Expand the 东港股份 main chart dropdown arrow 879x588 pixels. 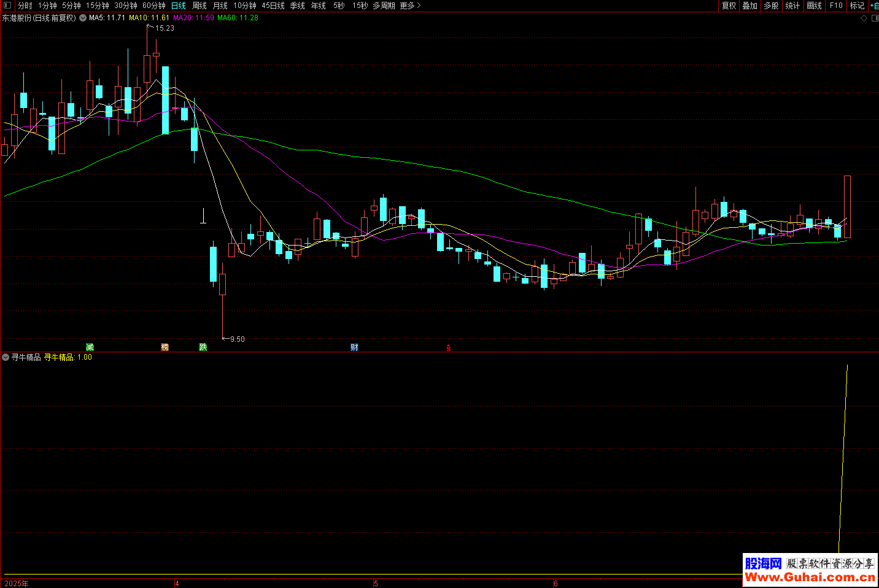pyautogui.click(x=83, y=18)
